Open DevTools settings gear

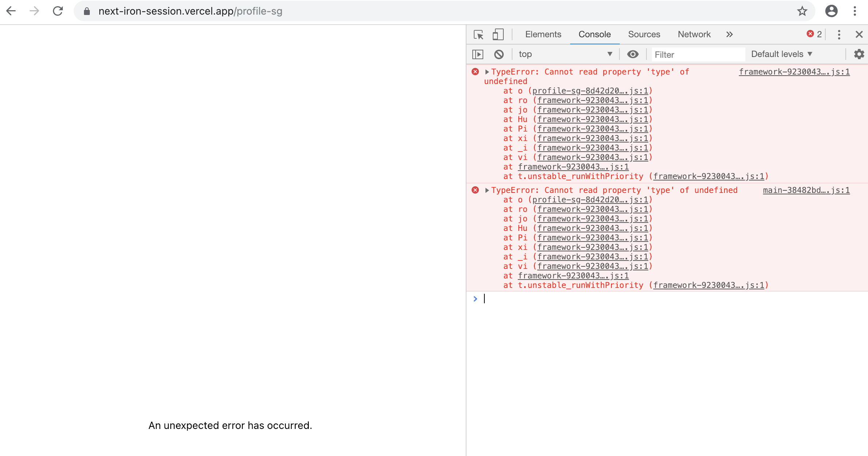(859, 54)
